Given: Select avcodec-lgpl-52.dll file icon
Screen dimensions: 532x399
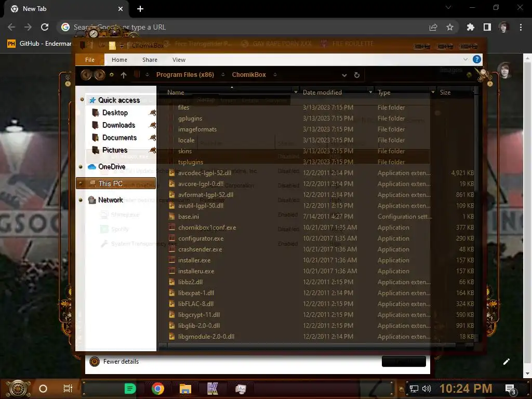Looking at the screenshot, I should pos(172,172).
